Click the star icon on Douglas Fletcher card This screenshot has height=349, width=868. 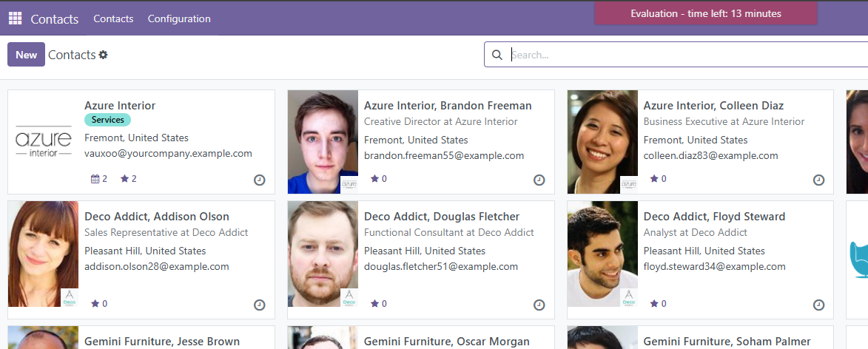[374, 304]
